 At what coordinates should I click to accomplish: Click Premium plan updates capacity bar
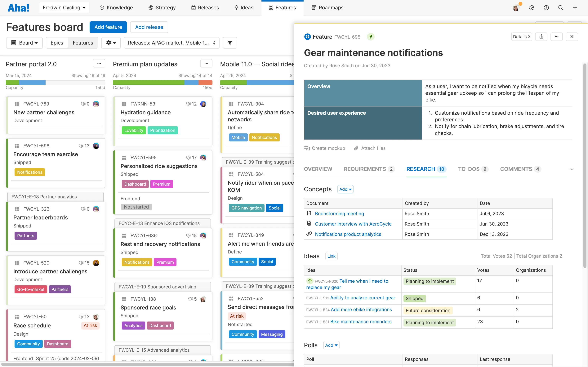(x=162, y=83)
